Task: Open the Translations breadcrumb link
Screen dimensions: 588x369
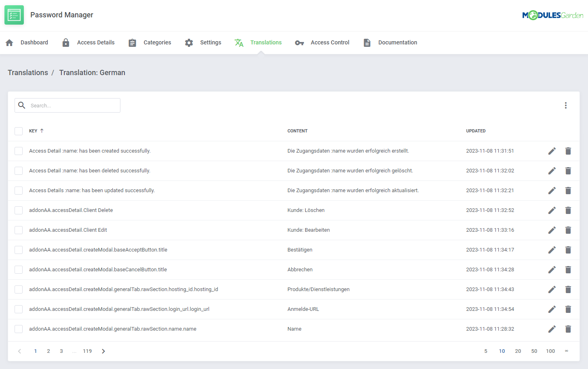Action: [28, 73]
